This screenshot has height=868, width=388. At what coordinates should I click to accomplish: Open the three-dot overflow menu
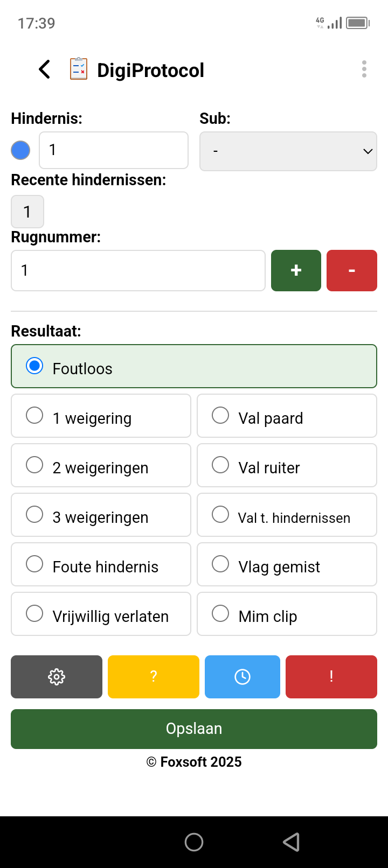click(364, 69)
